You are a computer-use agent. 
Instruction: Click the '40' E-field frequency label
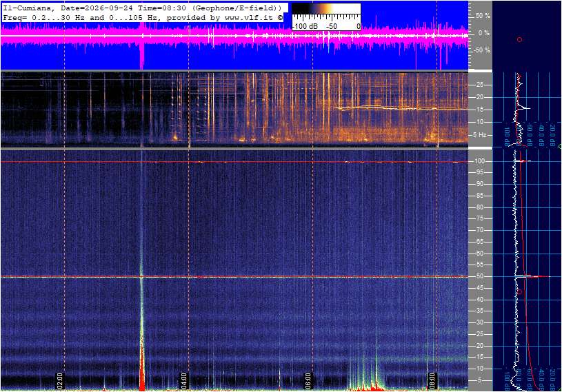[x=479, y=300]
